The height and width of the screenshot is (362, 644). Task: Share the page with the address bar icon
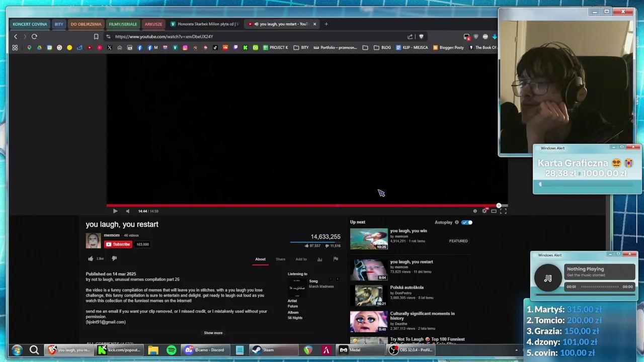pos(410,37)
